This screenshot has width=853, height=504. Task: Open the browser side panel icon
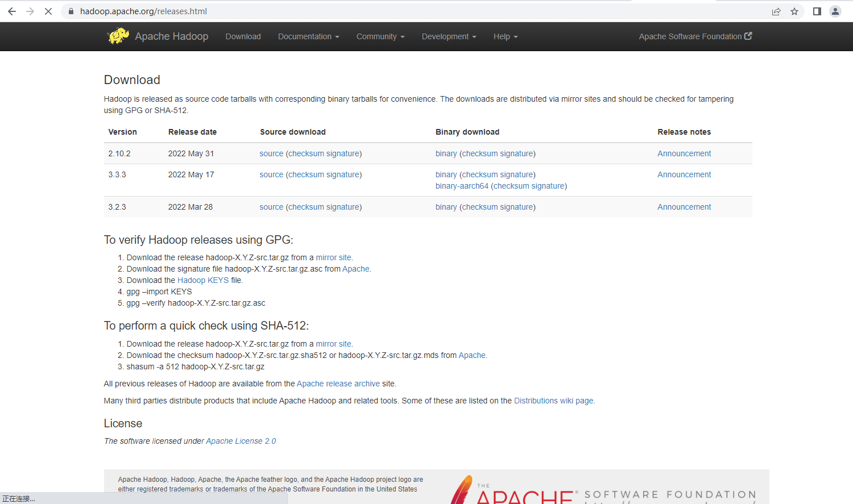click(817, 11)
